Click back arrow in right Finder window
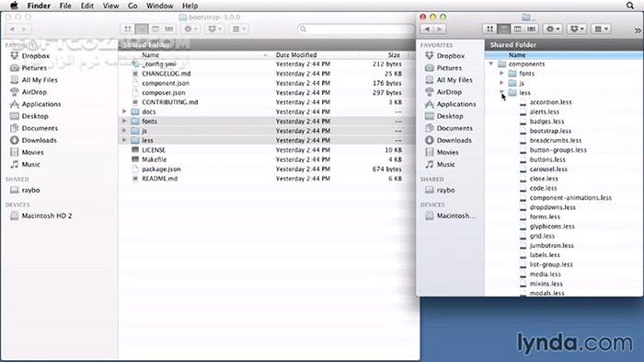 coord(427,29)
